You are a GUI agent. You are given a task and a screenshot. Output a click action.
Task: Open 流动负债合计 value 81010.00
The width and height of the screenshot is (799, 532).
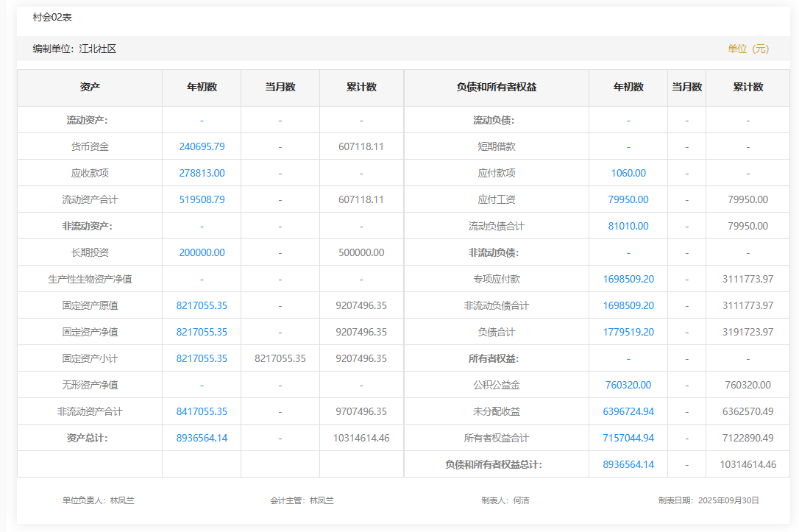(x=628, y=226)
